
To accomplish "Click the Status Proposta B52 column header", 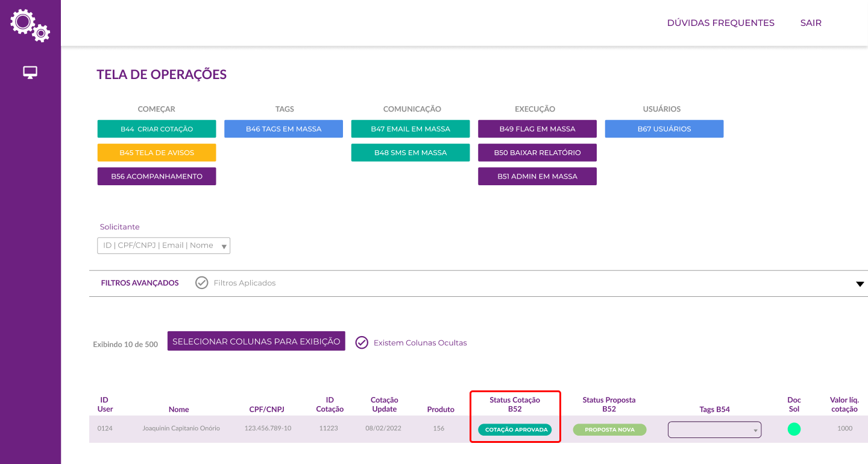I will (x=609, y=404).
